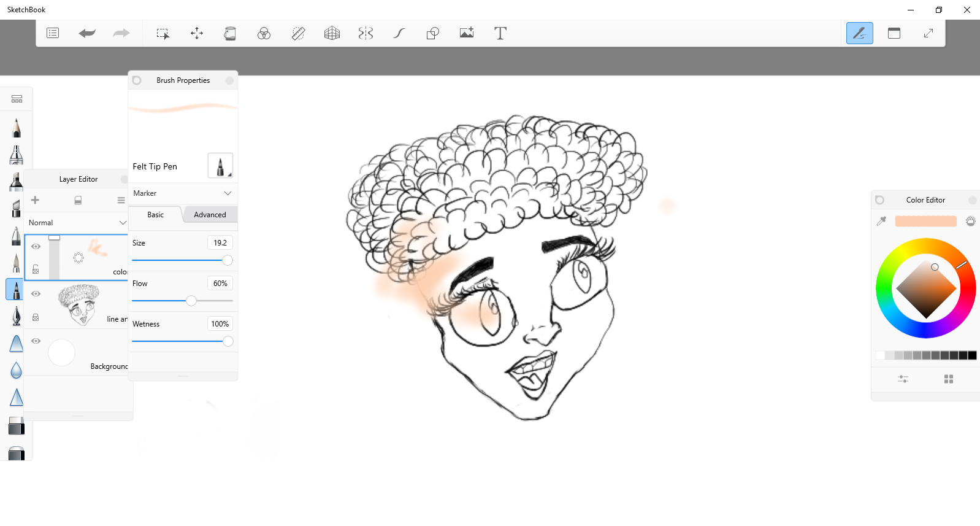Select the Text tool

pos(500,33)
